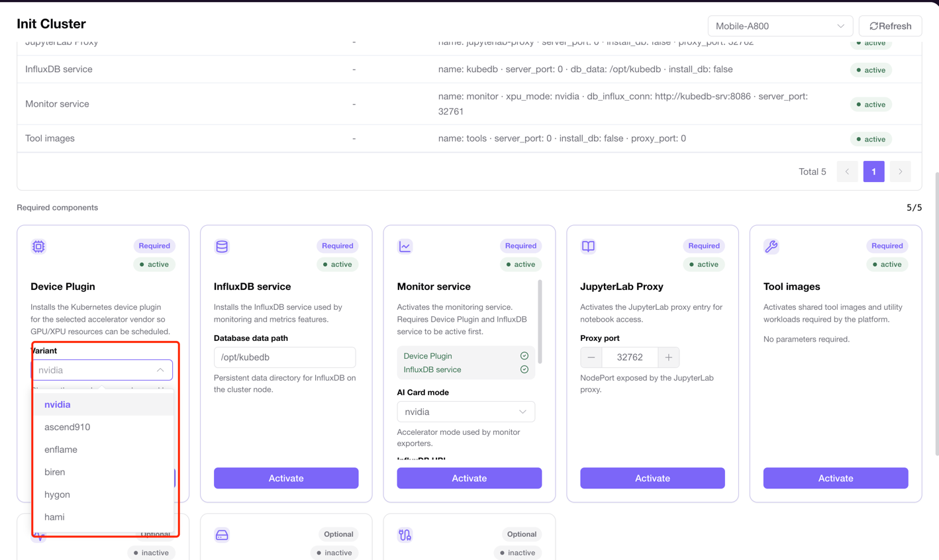Click the Monitor service chart icon
Image resolution: width=939 pixels, height=560 pixels.
point(405,247)
